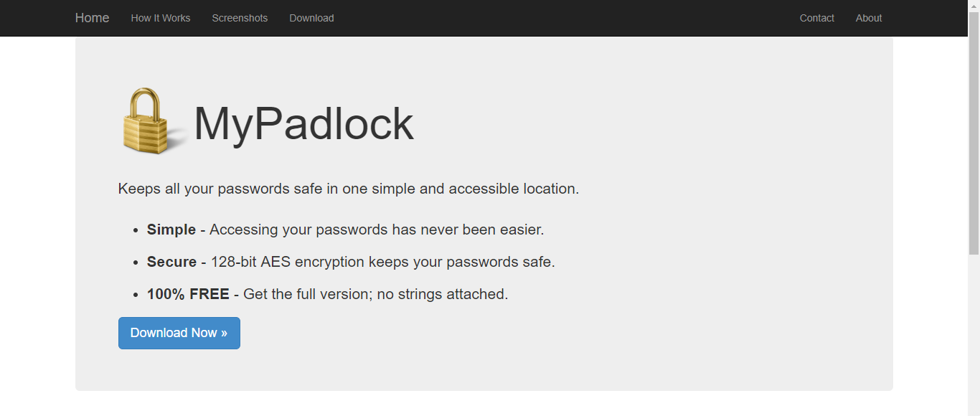Click the vertical scrollbar thumb

[974, 133]
